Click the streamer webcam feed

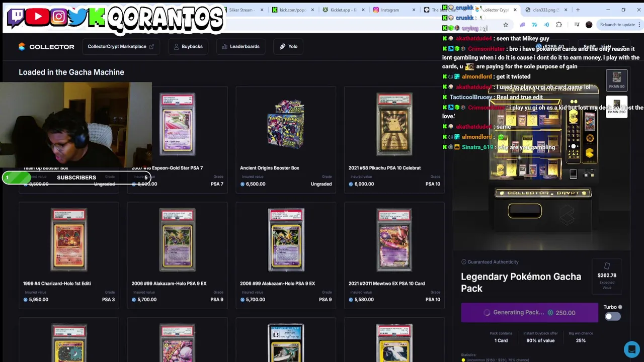click(x=75, y=125)
